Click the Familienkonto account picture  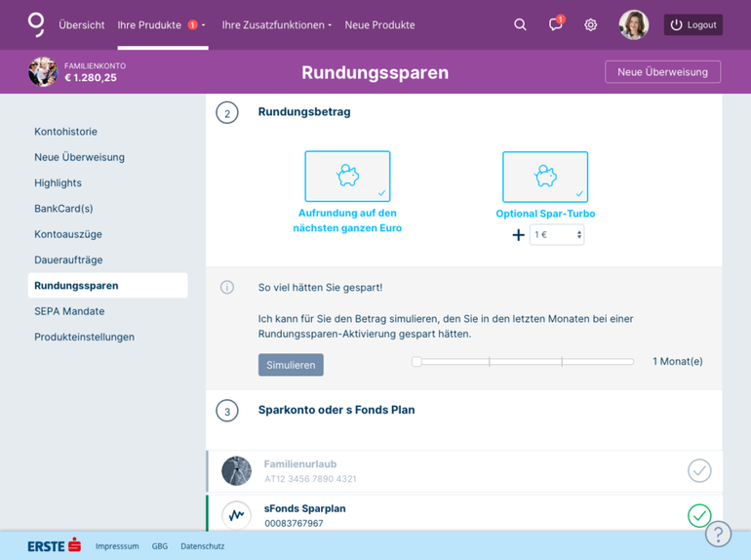[43, 72]
